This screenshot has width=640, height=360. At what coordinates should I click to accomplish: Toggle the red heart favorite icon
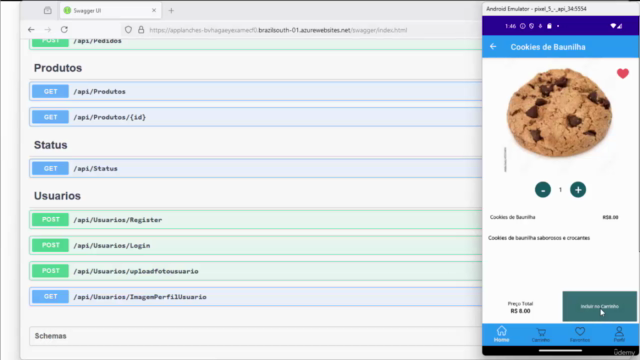(623, 73)
